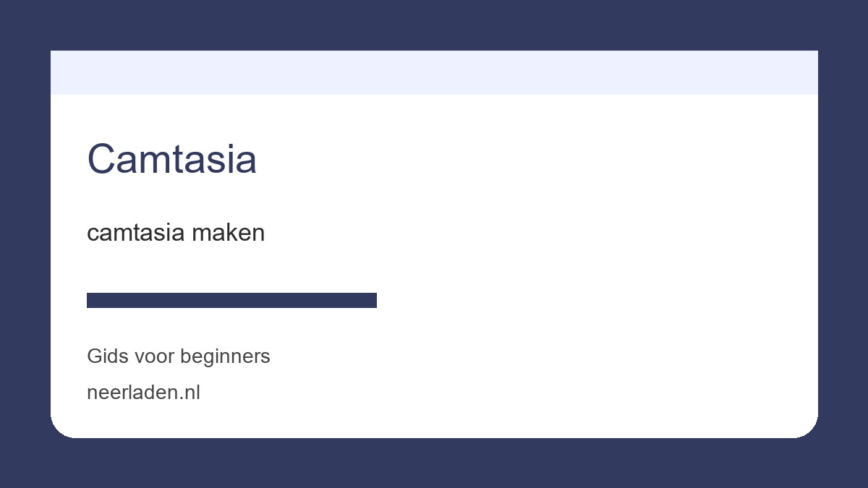868x488 pixels.
Task: Click the rounded bottom-left corner of card
Action: (x=61, y=428)
